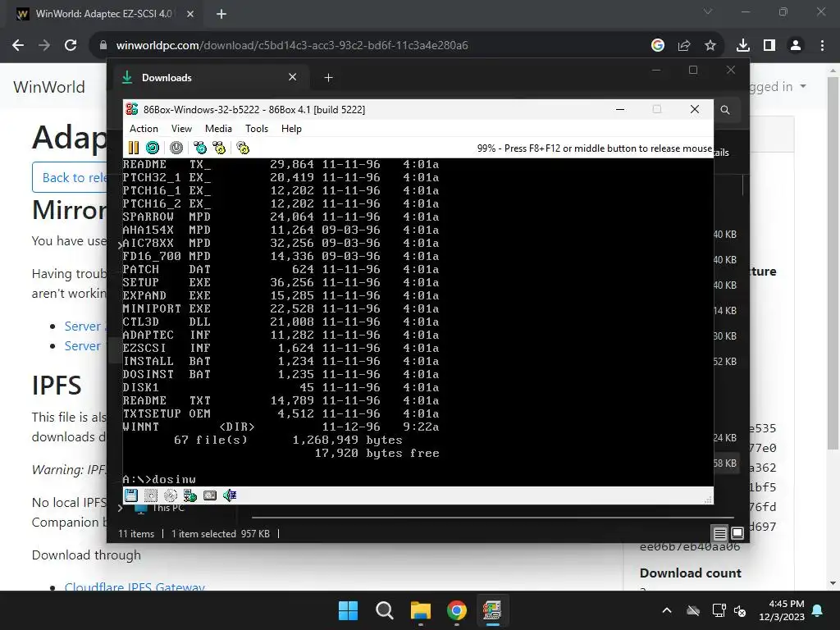Image resolution: width=840 pixels, height=630 pixels.
Task: Close the Downloads tab in File Explorer
Action: click(x=293, y=77)
